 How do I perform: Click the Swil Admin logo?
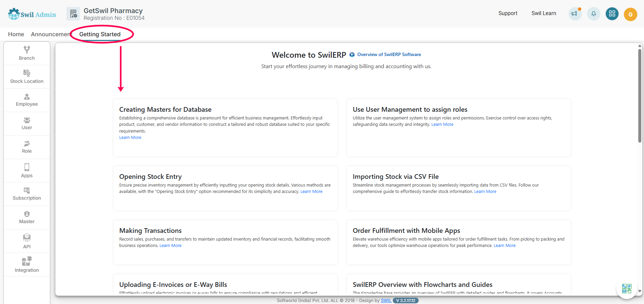pyautogui.click(x=32, y=14)
